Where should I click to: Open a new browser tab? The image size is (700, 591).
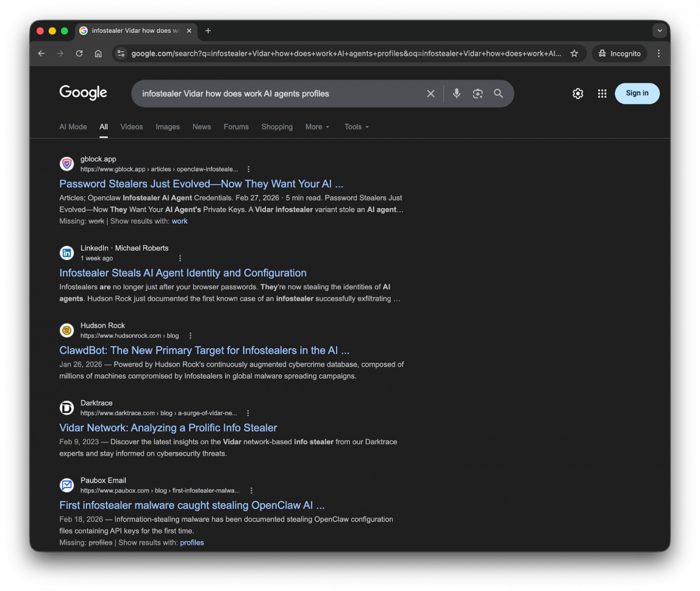click(x=208, y=31)
